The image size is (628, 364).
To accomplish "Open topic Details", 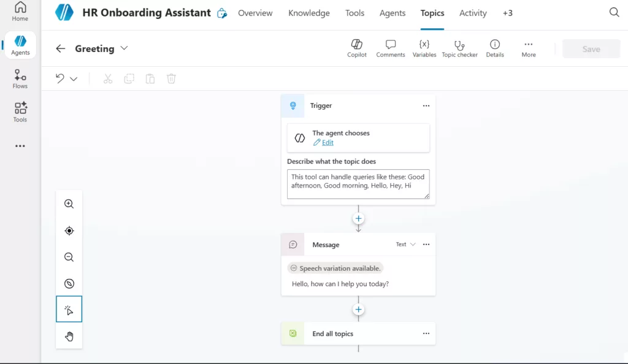I will pyautogui.click(x=495, y=48).
